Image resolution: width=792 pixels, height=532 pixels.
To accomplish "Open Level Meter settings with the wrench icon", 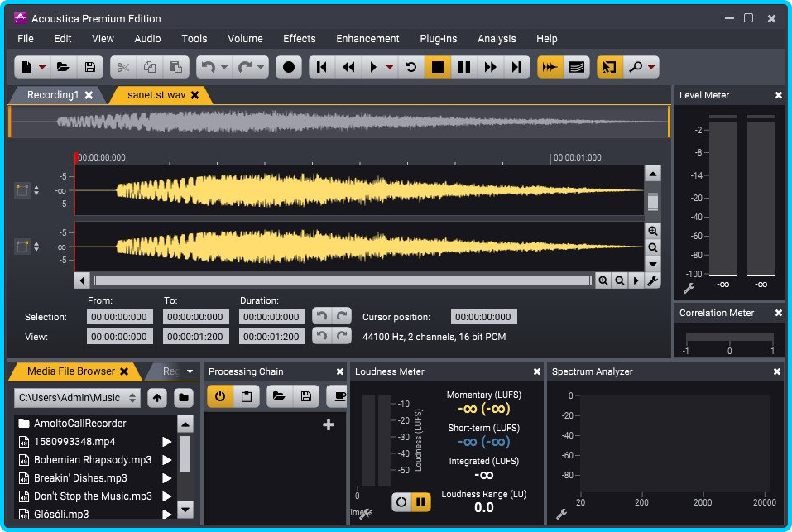I will coord(689,288).
